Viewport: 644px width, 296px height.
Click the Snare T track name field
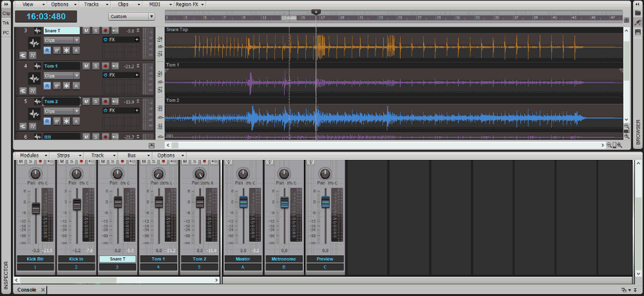(62, 31)
